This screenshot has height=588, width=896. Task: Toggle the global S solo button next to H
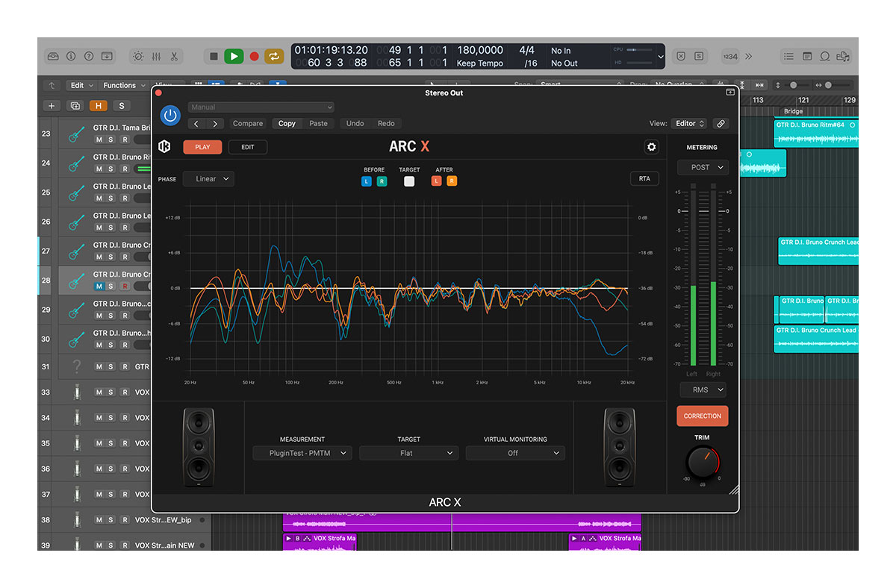[120, 106]
